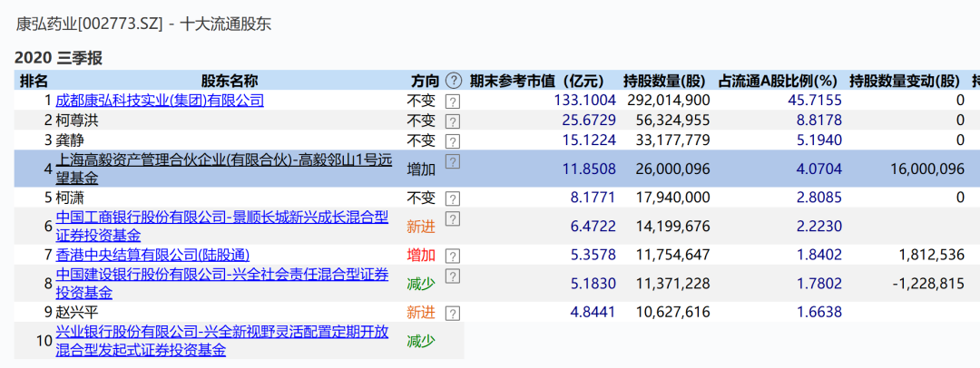Click the question mark icon in 龚静 row
Screen dimensions: 980x368
pos(453,140)
